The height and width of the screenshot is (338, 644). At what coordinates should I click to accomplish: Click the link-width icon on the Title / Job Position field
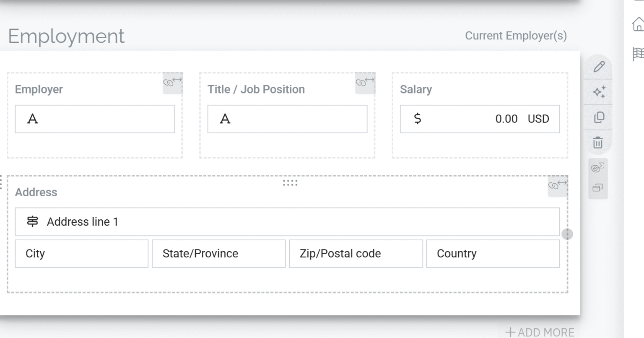pyautogui.click(x=365, y=82)
